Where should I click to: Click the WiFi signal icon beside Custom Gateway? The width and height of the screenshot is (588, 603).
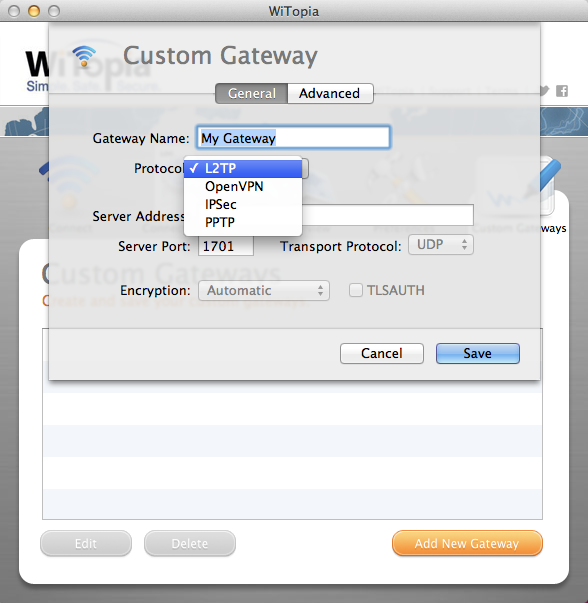pos(84,56)
